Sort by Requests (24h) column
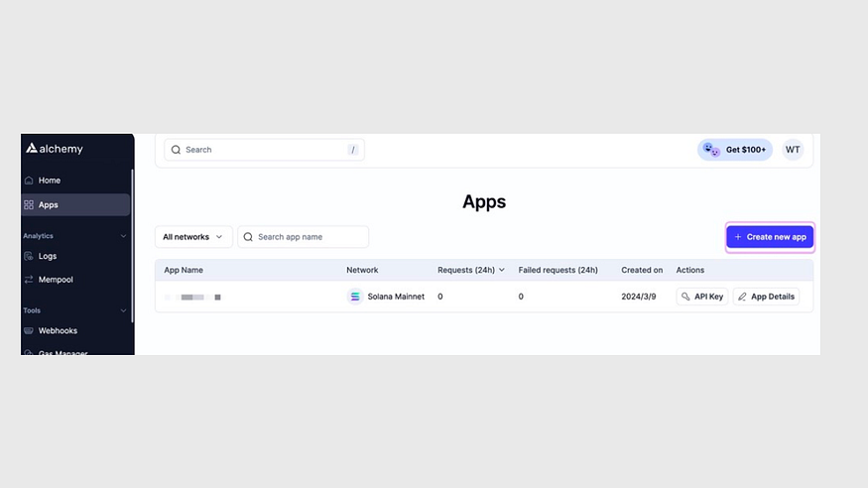This screenshot has width=868, height=488. click(471, 270)
